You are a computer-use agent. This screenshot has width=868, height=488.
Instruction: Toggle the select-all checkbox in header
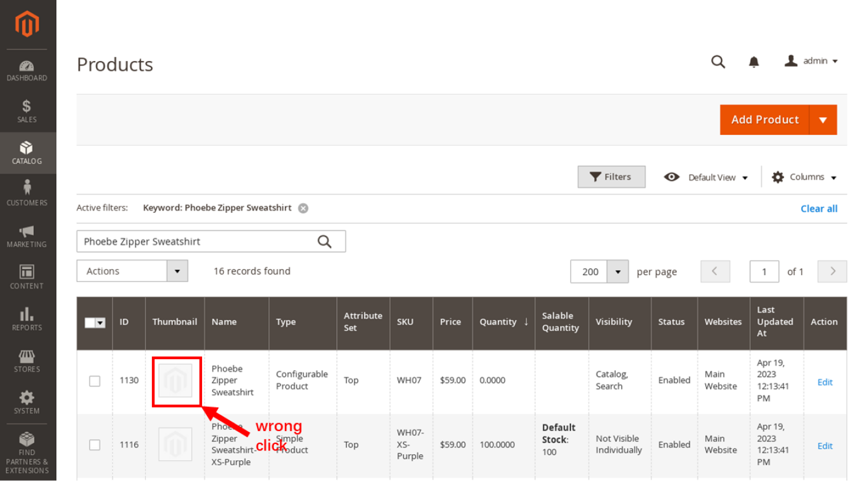90,323
